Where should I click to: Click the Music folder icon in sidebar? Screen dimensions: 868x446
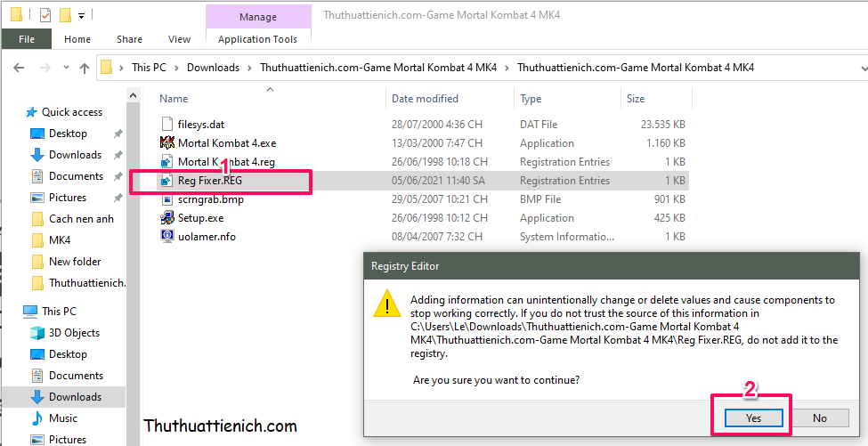(x=37, y=418)
